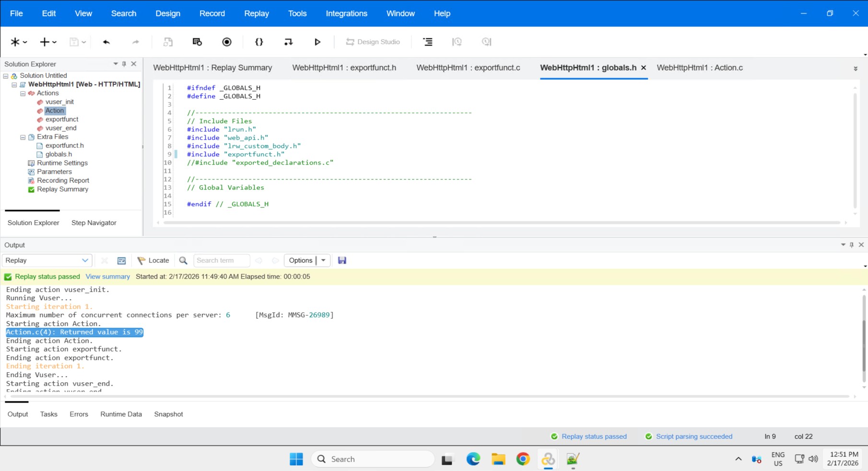Screen dimensions: 868x471
Task: Switch to the Step Navigator tab
Action: (x=94, y=223)
